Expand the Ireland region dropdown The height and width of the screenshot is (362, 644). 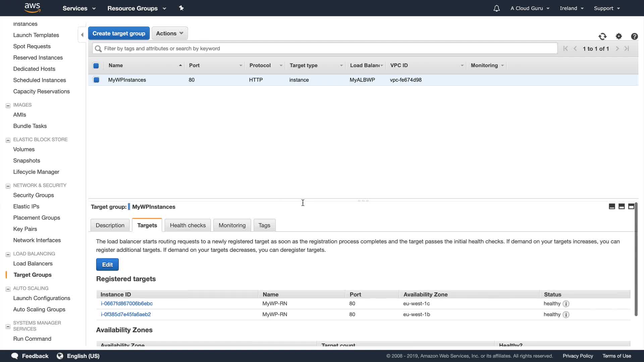(x=572, y=8)
